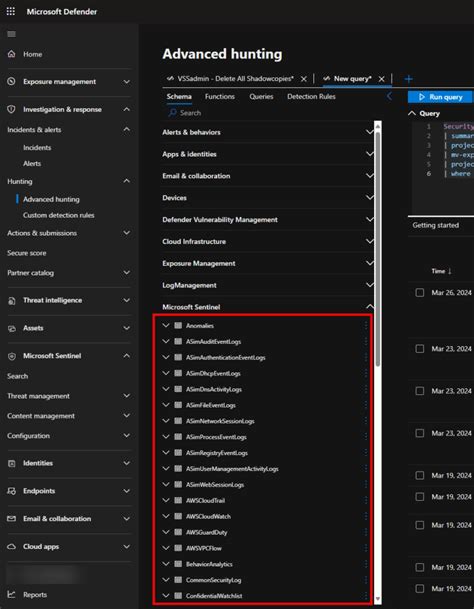The image size is (474, 609).
Task: Switch to the Detection Rules tab
Action: [x=311, y=96]
